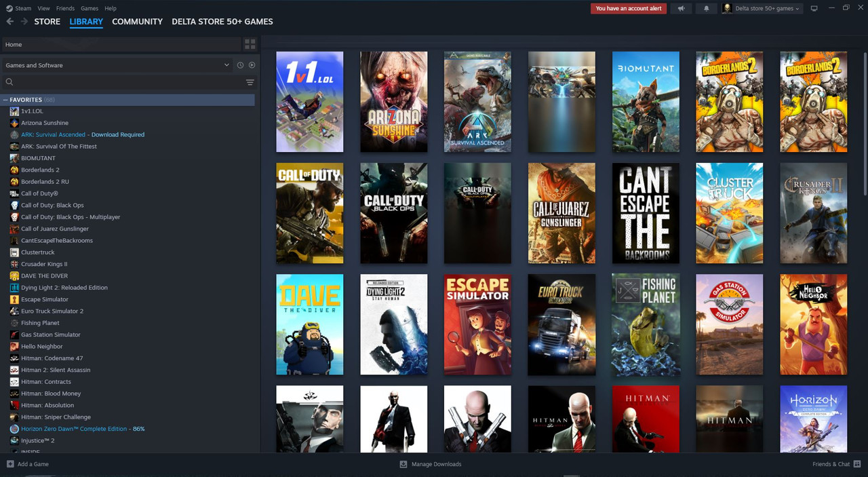Viewport: 868px width, 477px height.
Task: Click Add a Game
Action: (x=33, y=464)
